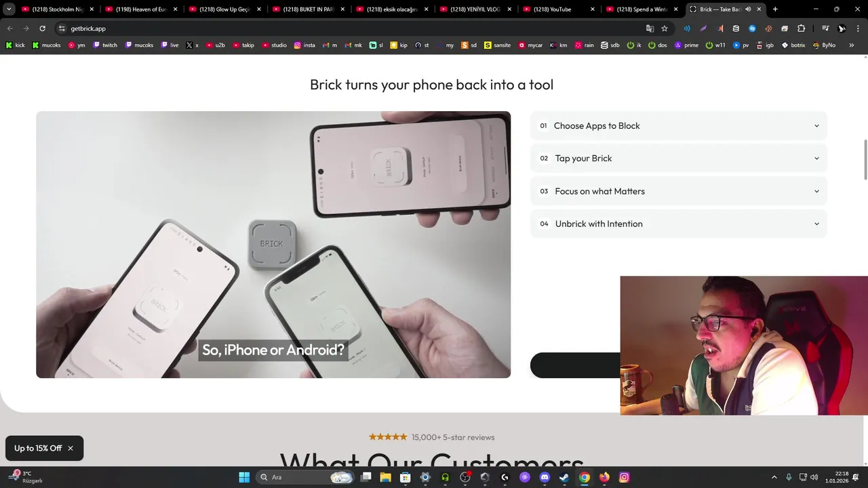Open the botrix bookmark
This screenshot has width=868, height=488.
click(x=794, y=45)
